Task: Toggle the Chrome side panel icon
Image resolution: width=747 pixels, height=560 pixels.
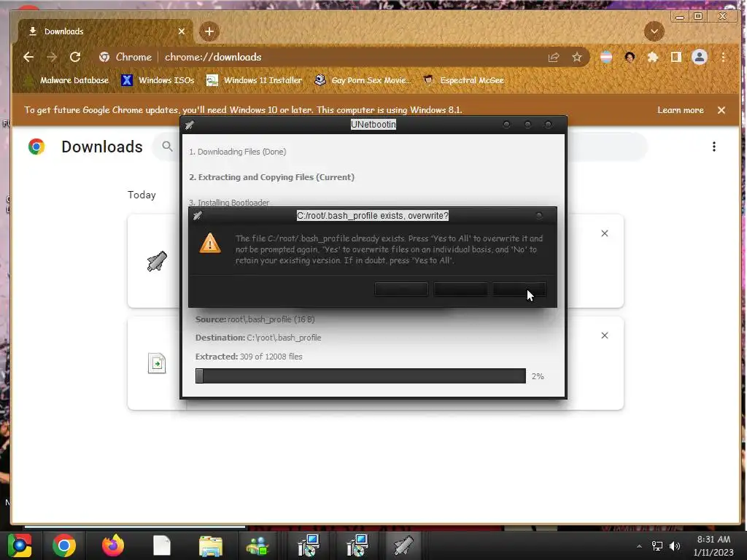Action: point(676,57)
